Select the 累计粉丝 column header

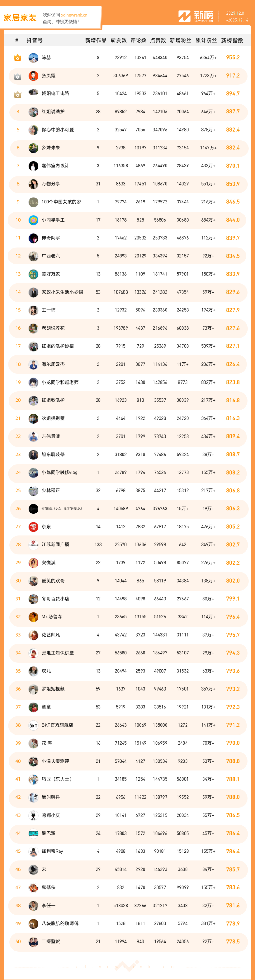[x=206, y=41]
